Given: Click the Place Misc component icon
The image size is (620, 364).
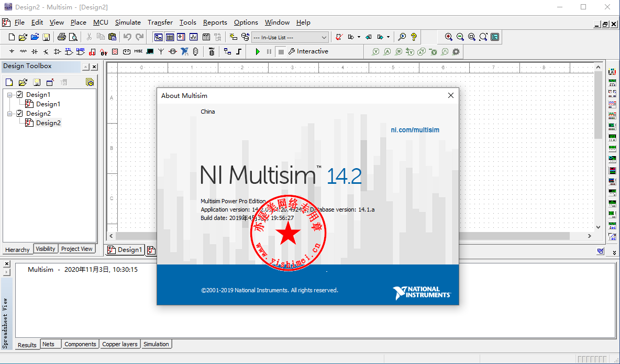Looking at the screenshot, I should (x=138, y=51).
